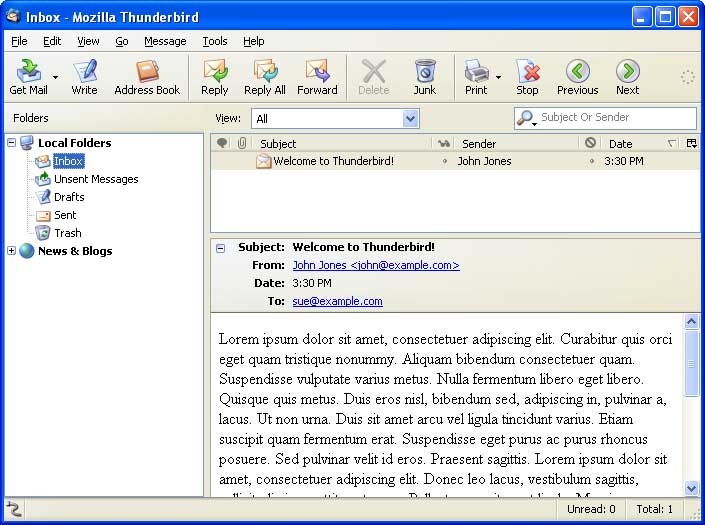This screenshot has width=705, height=525.
Task: Toggle junk status dot for Welcome message
Action: [x=591, y=161]
